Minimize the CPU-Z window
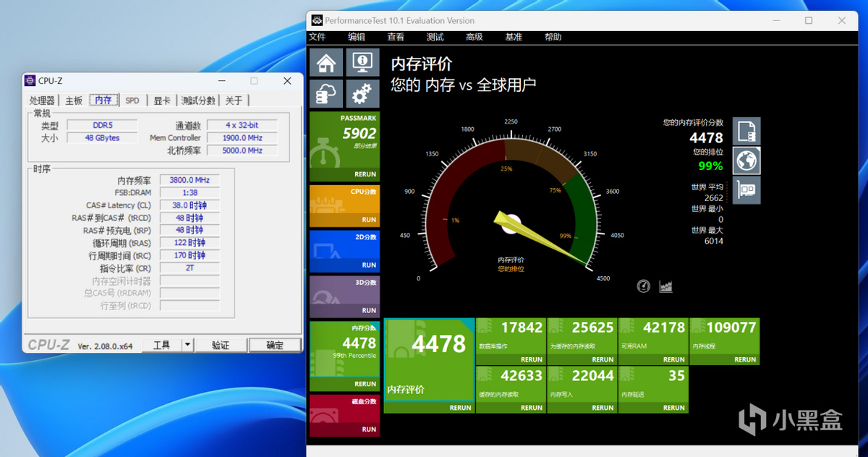This screenshot has height=457, width=868. (x=220, y=81)
